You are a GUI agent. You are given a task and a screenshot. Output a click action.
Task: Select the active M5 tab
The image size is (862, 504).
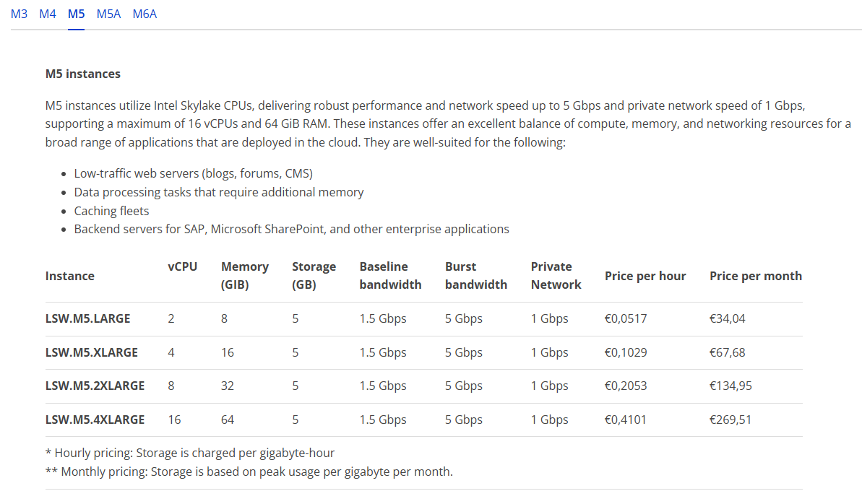[76, 14]
